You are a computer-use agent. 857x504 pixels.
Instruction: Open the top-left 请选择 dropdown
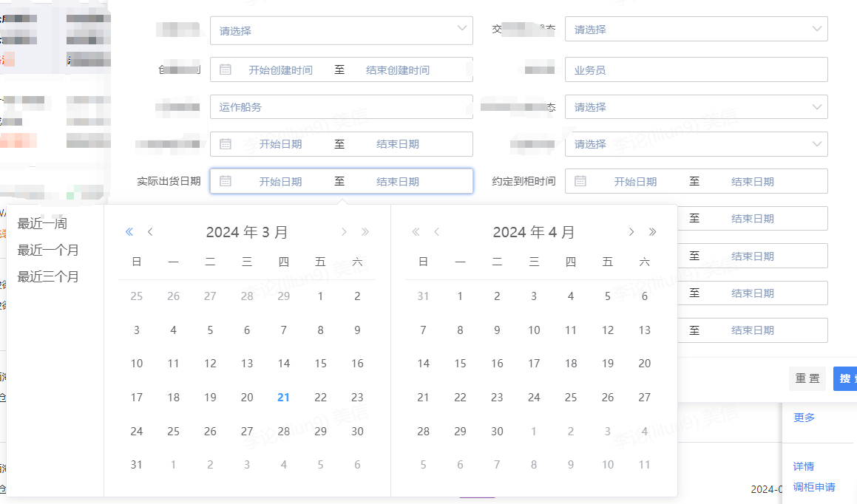(x=341, y=30)
